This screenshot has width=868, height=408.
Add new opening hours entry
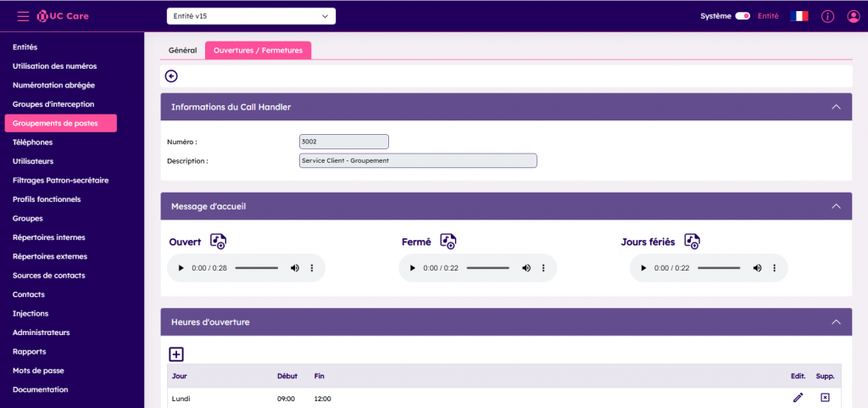(176, 355)
